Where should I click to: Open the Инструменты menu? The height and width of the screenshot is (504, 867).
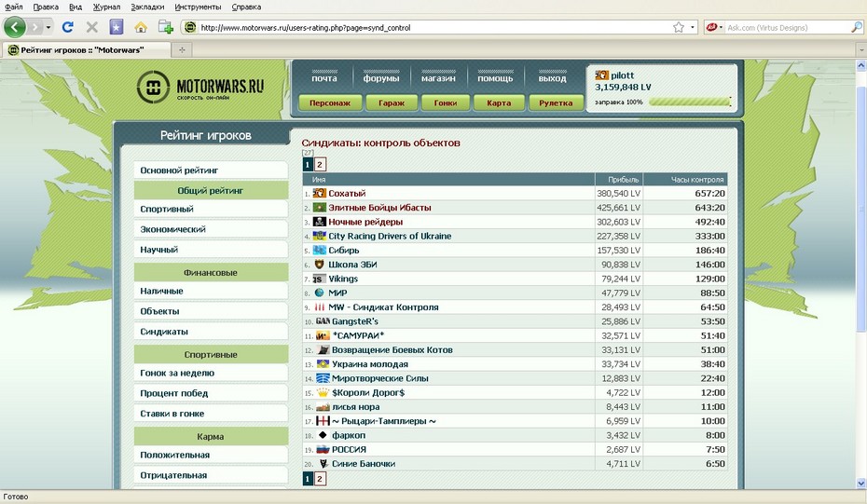198,7
